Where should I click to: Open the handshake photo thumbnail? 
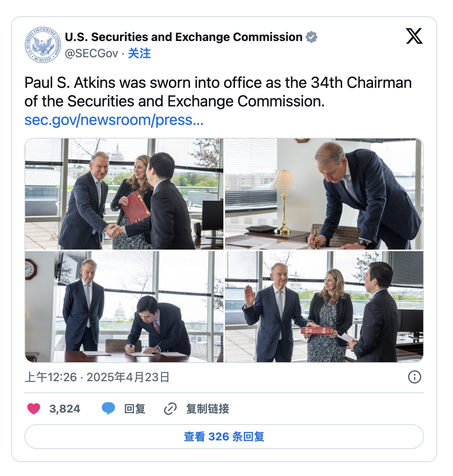124,194
